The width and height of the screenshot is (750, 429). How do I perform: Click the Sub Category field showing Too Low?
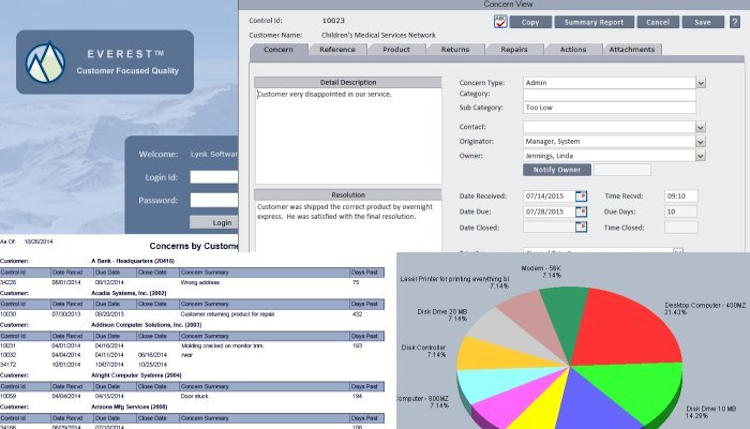tap(609, 108)
